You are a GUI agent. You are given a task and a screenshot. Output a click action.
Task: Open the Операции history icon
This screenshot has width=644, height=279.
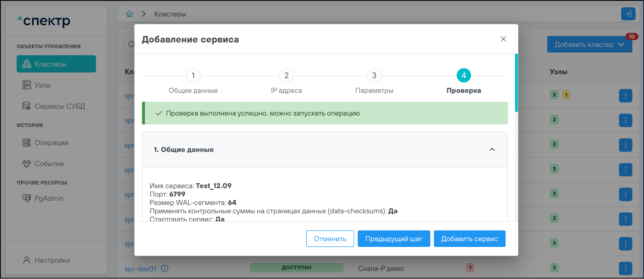(26, 143)
